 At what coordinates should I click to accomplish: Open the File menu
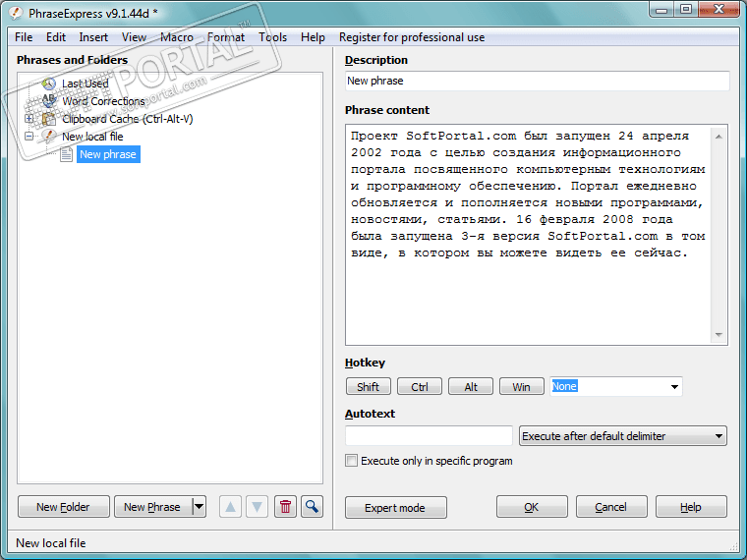(x=24, y=37)
